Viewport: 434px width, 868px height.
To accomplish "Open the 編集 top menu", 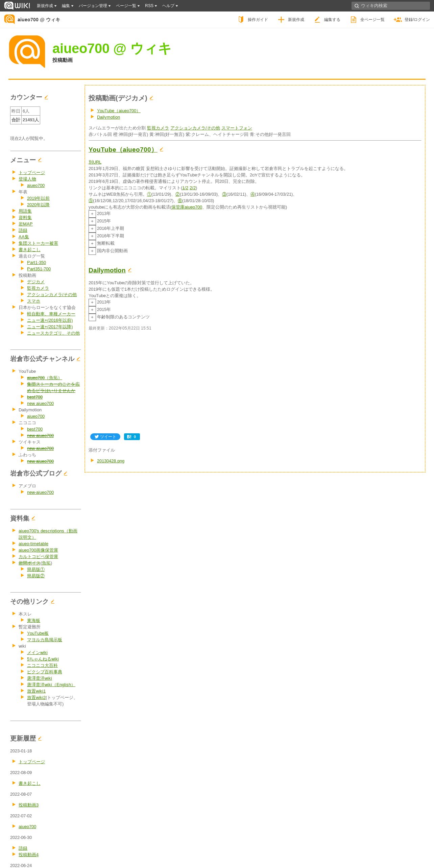I will coord(68,6).
